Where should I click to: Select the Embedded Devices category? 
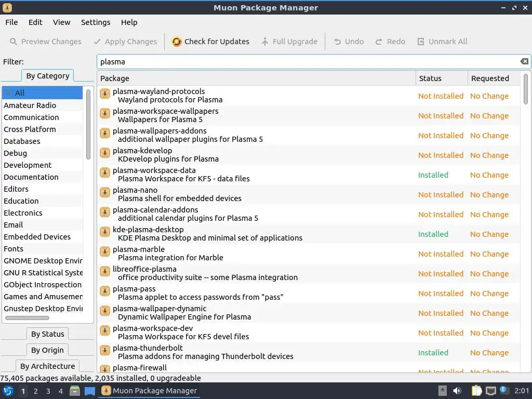pos(43,237)
